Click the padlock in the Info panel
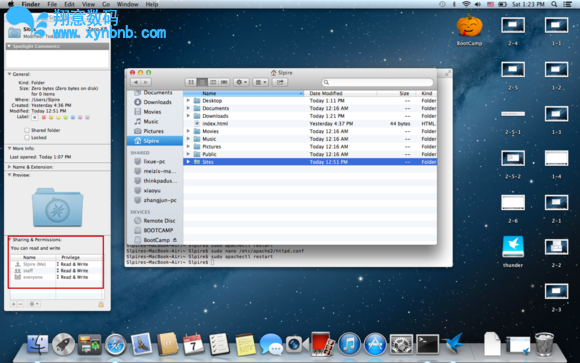 101,304
